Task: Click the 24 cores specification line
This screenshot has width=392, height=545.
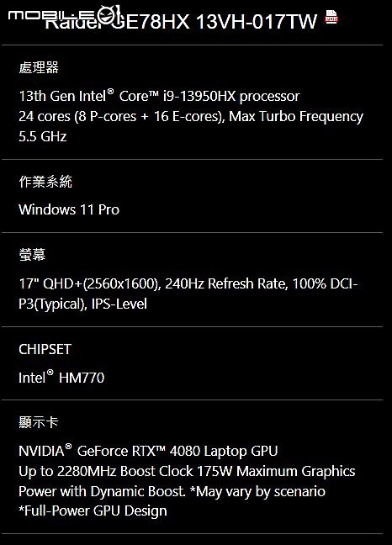Action: point(191,116)
